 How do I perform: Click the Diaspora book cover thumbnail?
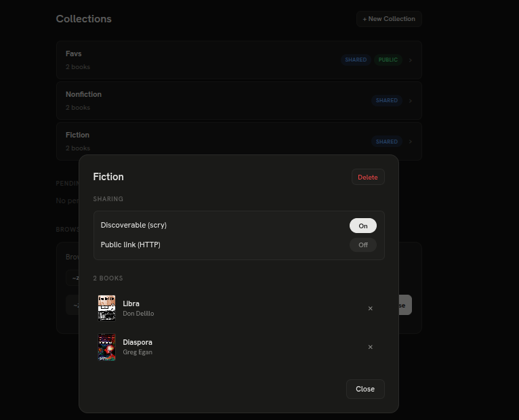point(106,347)
